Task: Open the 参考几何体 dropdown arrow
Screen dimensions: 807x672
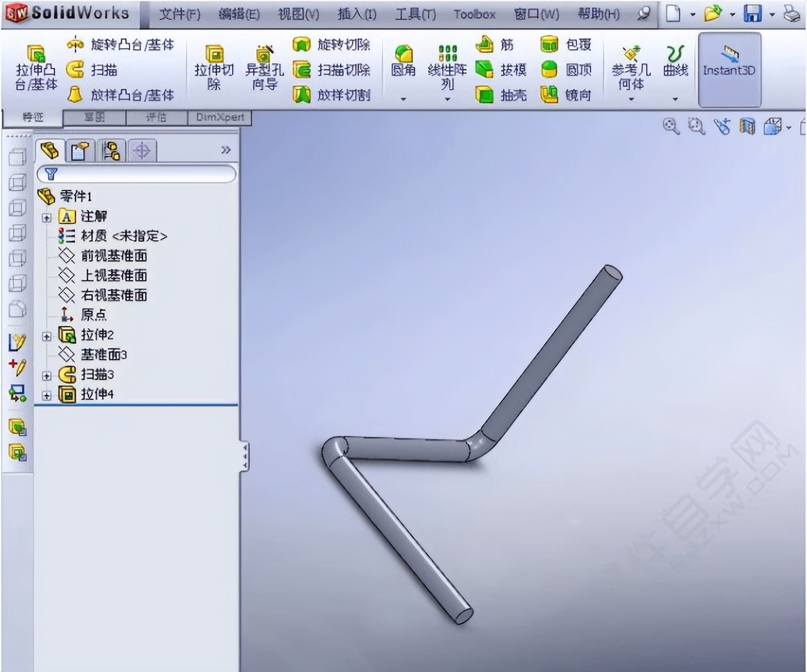Action: coord(631,100)
